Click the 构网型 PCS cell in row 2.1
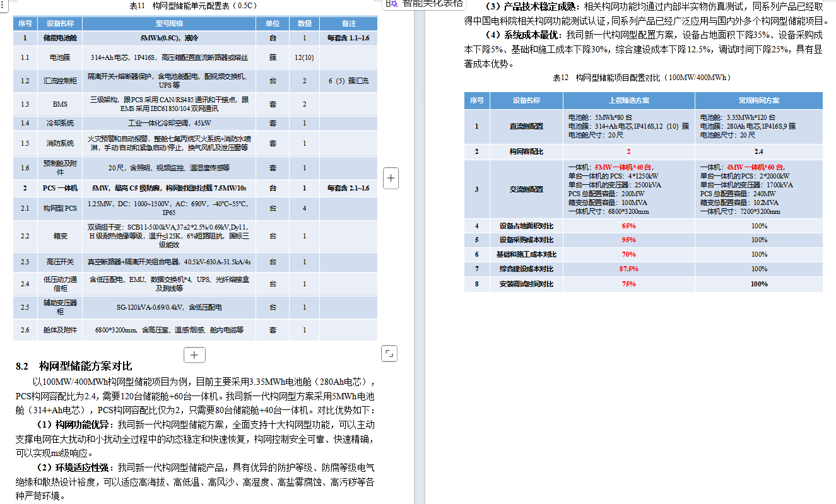Viewport: 836px width, 504px height. click(x=60, y=208)
